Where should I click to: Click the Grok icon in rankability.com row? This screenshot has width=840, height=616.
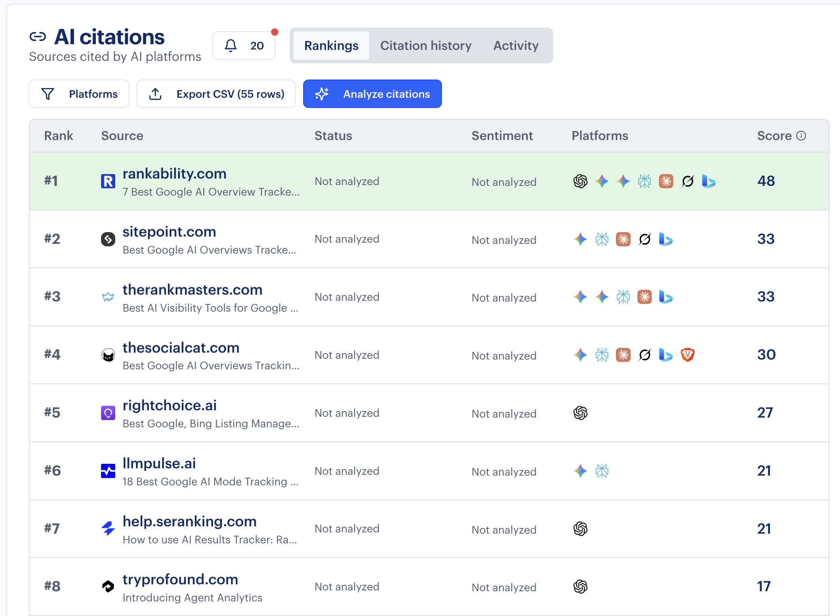coord(687,181)
